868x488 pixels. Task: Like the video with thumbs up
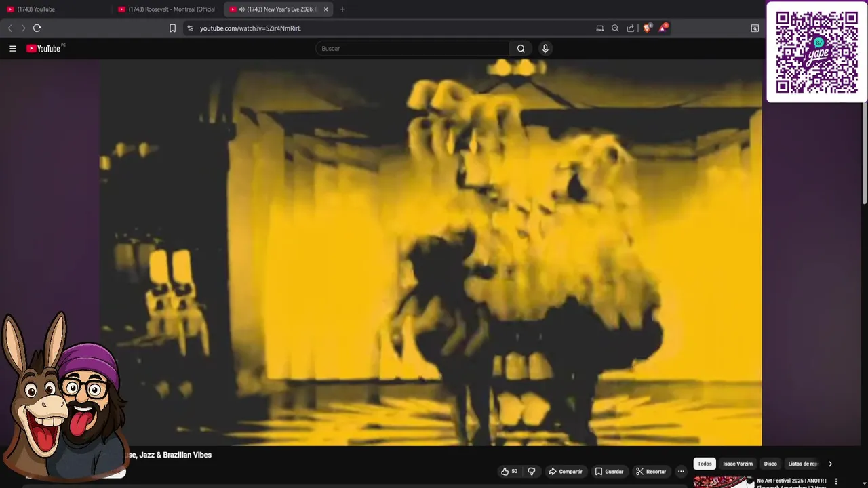pyautogui.click(x=509, y=471)
